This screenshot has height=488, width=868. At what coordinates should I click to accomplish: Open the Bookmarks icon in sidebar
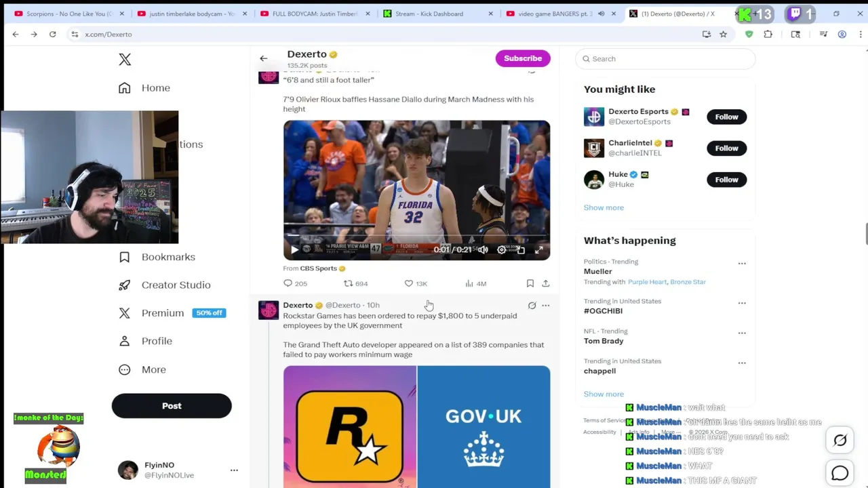[125, 257]
